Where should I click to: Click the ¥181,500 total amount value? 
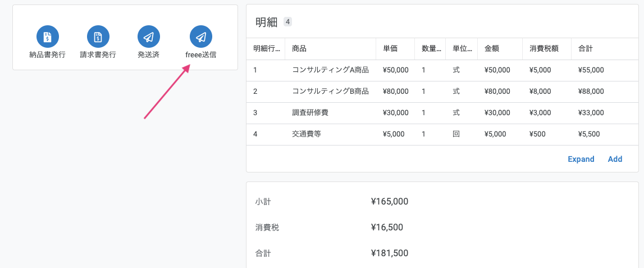click(389, 253)
